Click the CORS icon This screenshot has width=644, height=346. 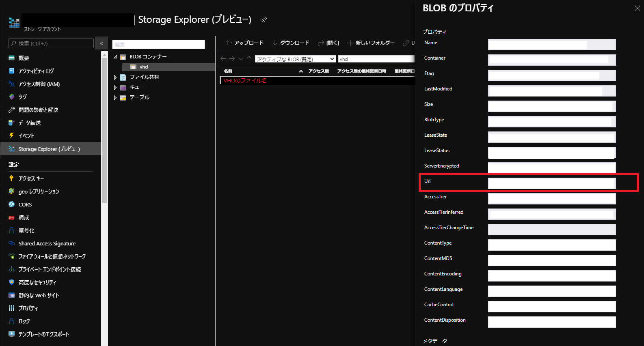(x=11, y=204)
